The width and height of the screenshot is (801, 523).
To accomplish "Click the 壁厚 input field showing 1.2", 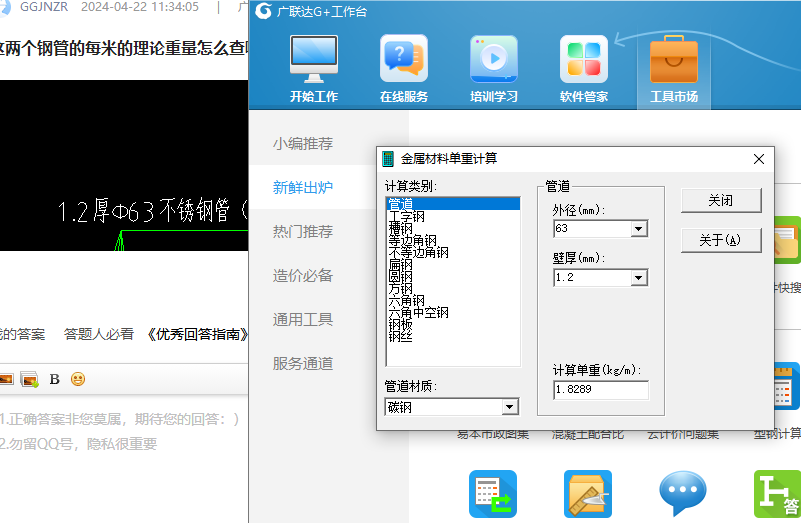I will [593, 278].
